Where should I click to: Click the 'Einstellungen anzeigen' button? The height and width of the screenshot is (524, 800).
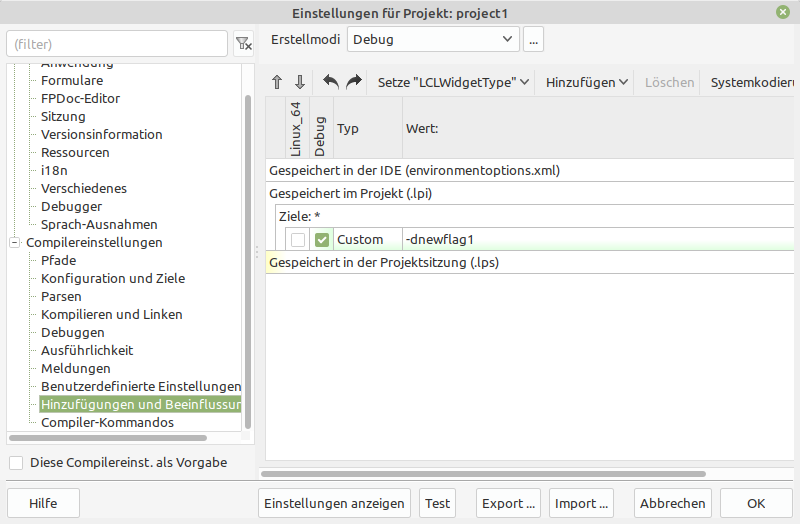pos(334,504)
